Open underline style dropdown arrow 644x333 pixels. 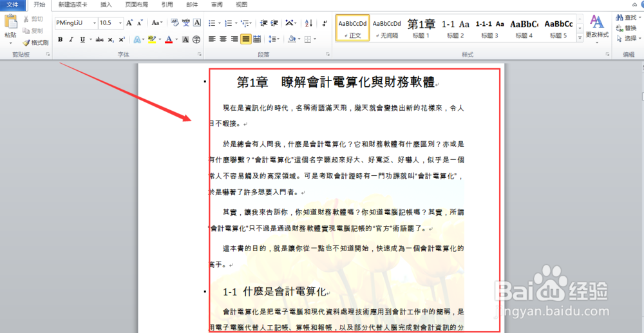pos(90,40)
